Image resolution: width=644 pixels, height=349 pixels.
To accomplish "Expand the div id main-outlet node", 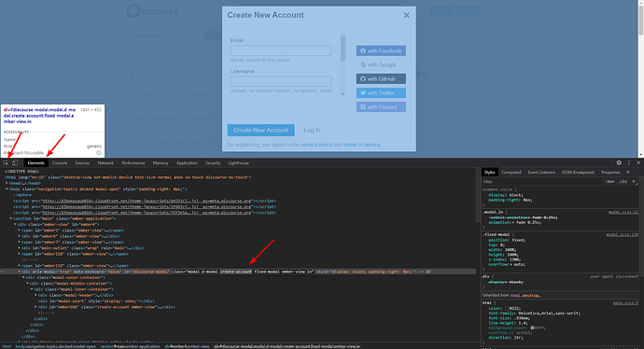I will coord(20,248).
